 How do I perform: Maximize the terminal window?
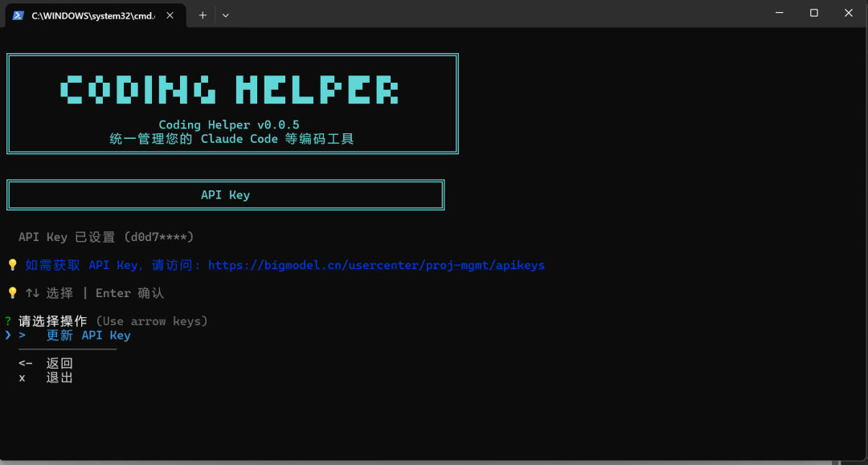pyautogui.click(x=813, y=13)
